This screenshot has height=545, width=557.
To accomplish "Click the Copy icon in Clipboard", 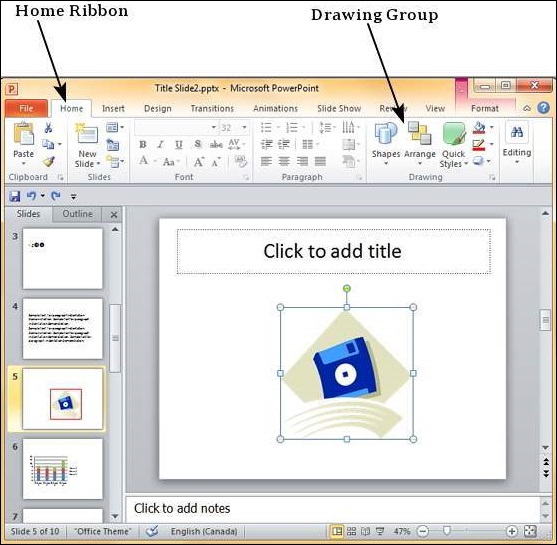I will (x=48, y=144).
